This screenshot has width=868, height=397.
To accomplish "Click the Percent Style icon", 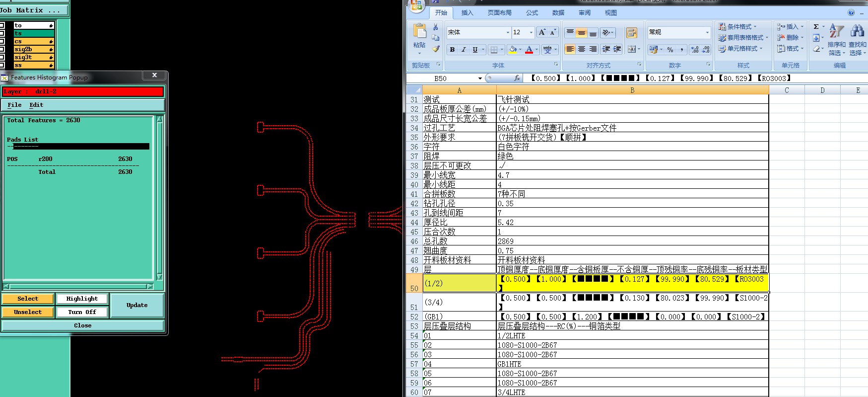I will tap(670, 50).
